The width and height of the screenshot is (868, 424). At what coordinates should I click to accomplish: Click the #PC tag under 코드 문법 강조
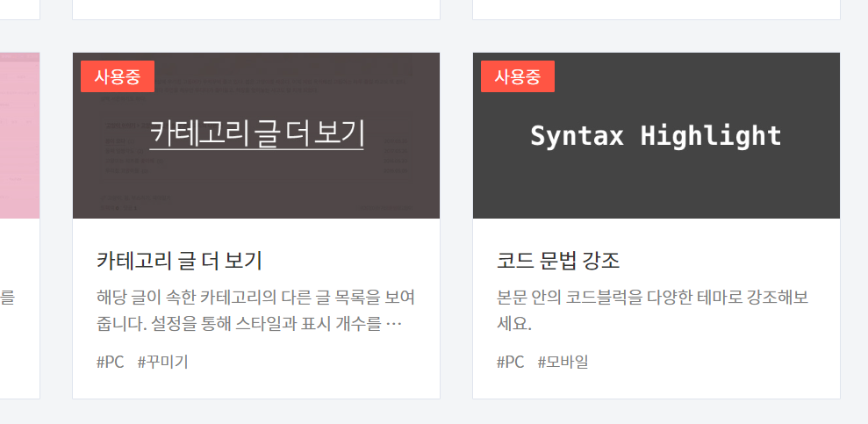click(x=511, y=363)
